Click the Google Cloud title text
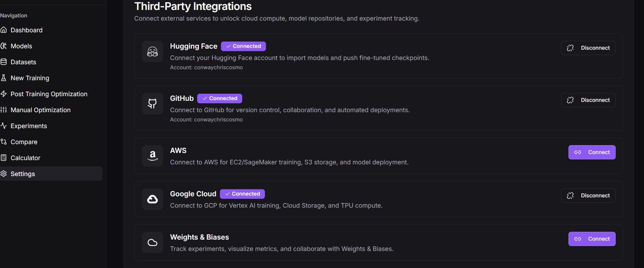644x268 pixels. click(x=193, y=194)
